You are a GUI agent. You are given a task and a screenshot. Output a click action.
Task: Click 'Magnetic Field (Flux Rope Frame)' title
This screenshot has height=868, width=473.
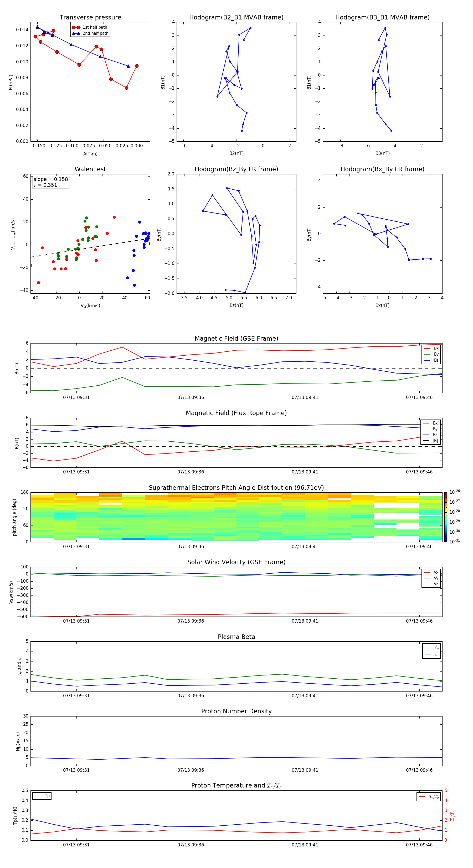236,413
